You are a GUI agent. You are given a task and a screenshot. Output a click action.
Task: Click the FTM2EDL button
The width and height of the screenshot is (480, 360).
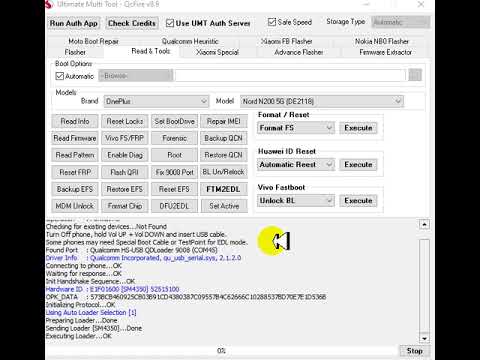coord(224,189)
